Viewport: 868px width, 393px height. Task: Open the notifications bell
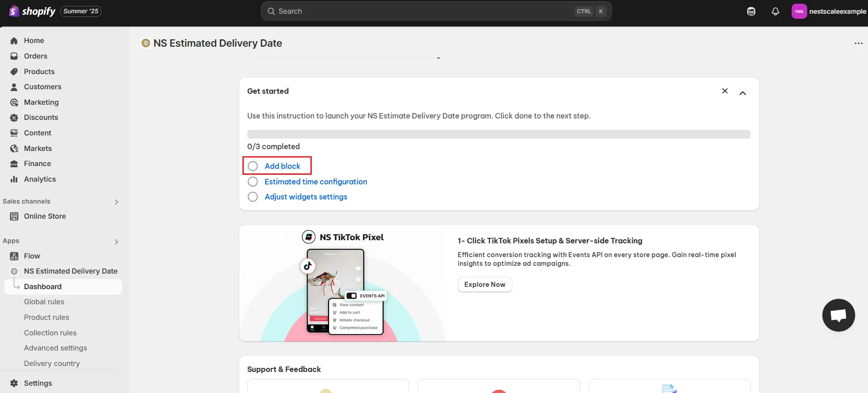(775, 11)
